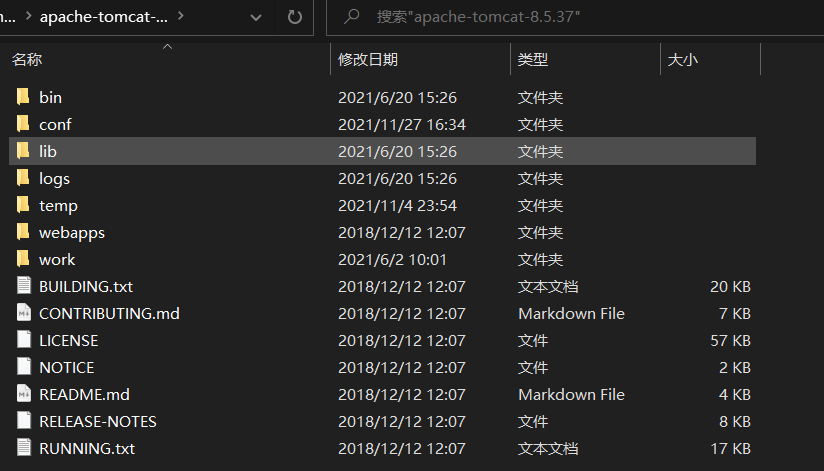Screen dimensions: 824x471
Task: Click the date 2021/11/27 16:34
Action: tap(402, 125)
